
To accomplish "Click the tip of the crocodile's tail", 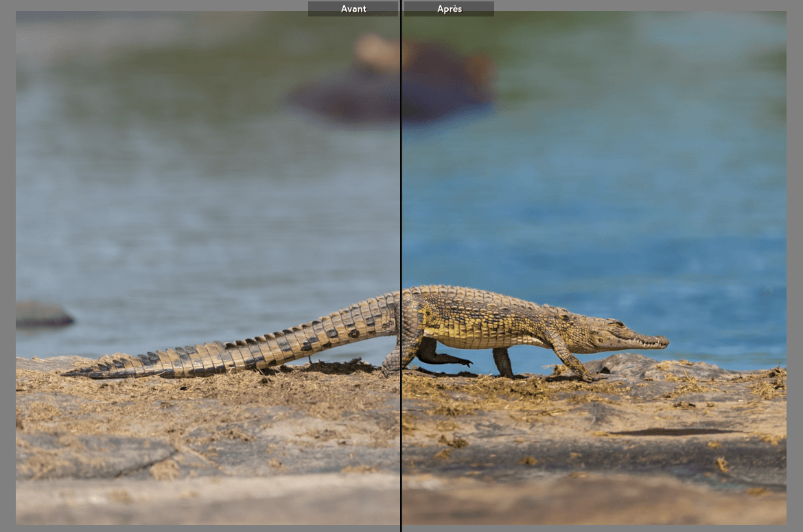I will [x=67, y=373].
